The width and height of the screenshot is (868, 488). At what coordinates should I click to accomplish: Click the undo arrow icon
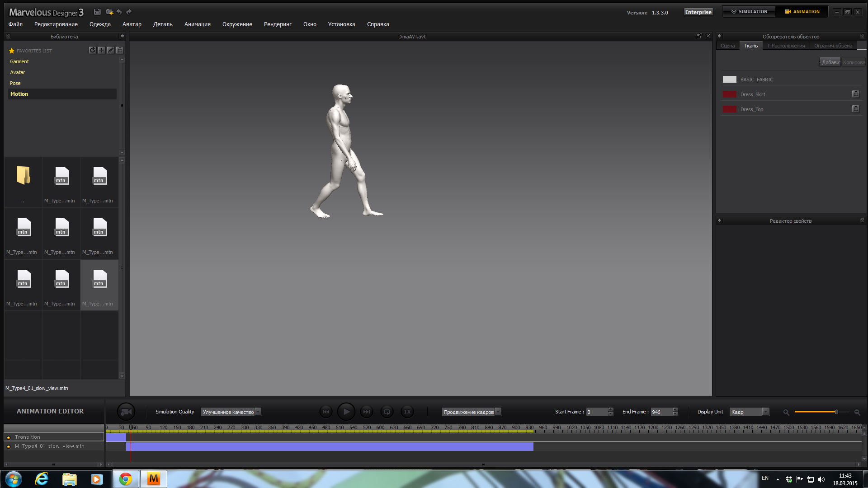coord(119,12)
